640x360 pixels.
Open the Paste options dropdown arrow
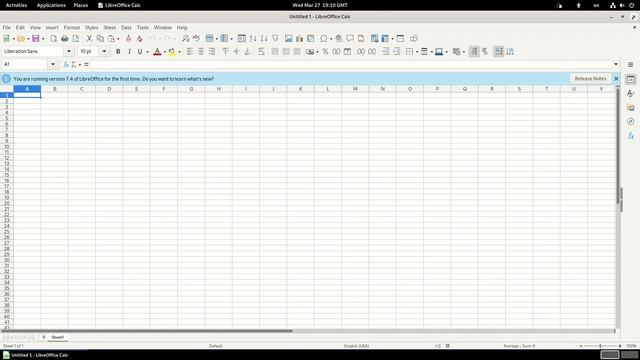(x=118, y=39)
